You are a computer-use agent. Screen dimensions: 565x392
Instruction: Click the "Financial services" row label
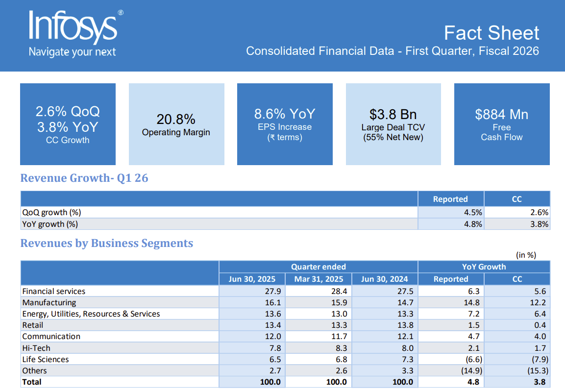click(x=54, y=291)
